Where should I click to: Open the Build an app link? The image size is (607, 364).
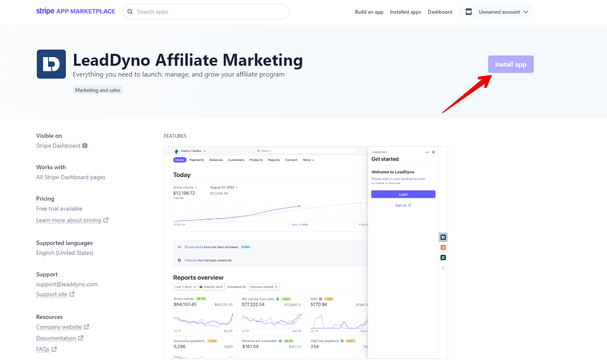click(369, 12)
